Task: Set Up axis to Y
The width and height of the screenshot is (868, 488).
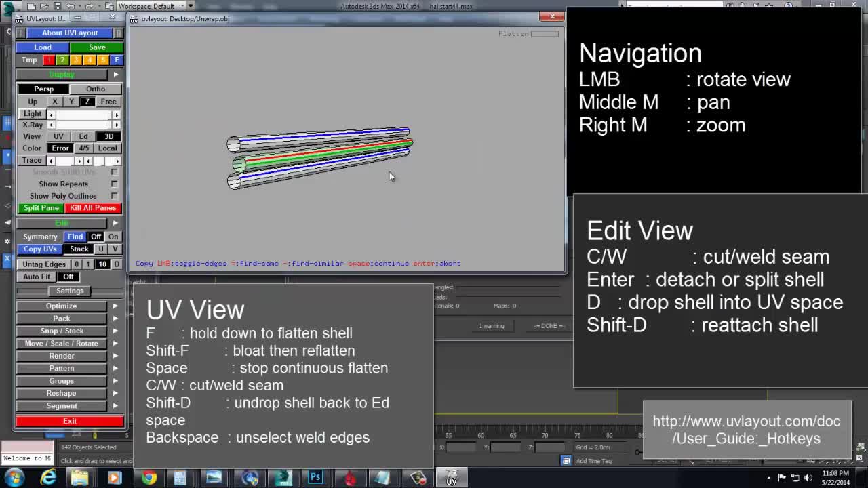Action: pos(71,102)
